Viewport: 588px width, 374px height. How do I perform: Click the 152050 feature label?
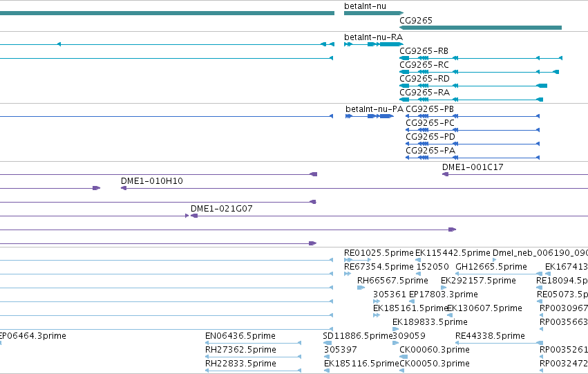coord(433,267)
